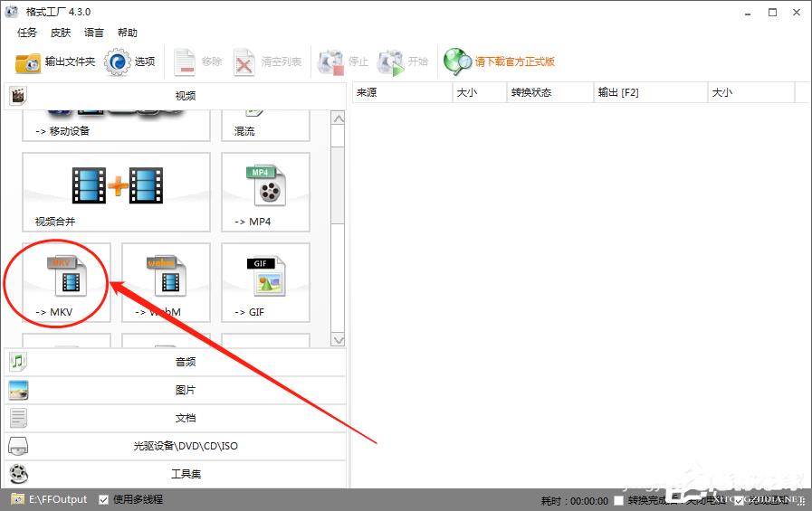Open the 任务 task menu
The image size is (812, 511).
pyautogui.click(x=27, y=33)
